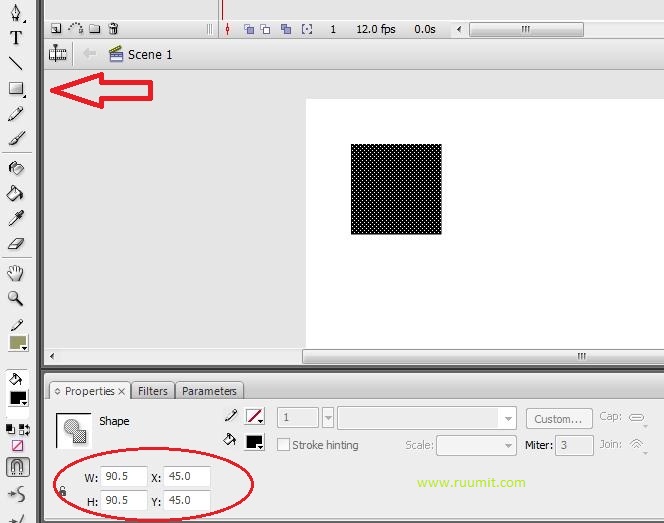Click the 12.0 fps frame rate
Image resolution: width=664 pixels, height=523 pixels.
pyautogui.click(x=376, y=29)
